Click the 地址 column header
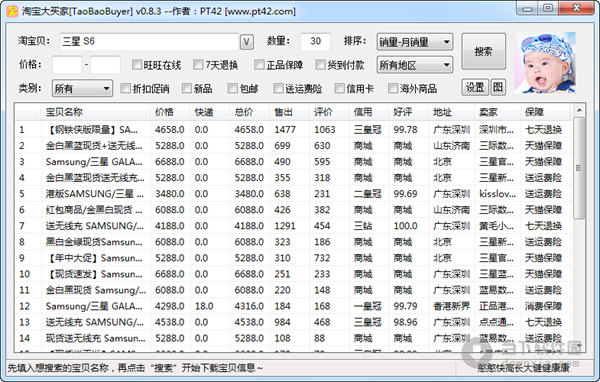 pos(452,112)
